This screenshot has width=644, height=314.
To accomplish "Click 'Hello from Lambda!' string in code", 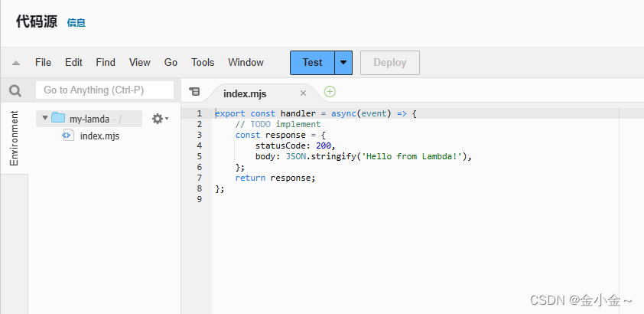I will coord(412,156).
